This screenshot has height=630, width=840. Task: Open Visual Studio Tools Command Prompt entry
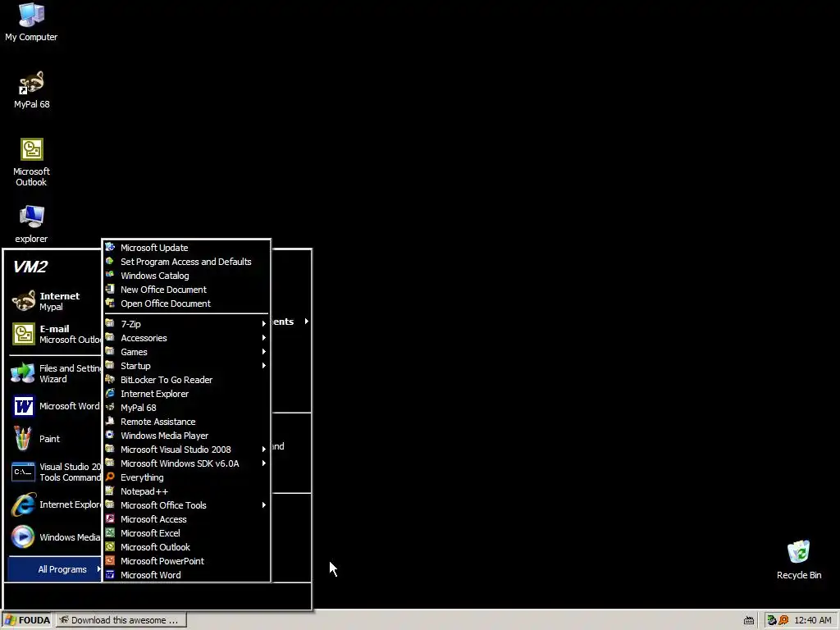point(55,472)
